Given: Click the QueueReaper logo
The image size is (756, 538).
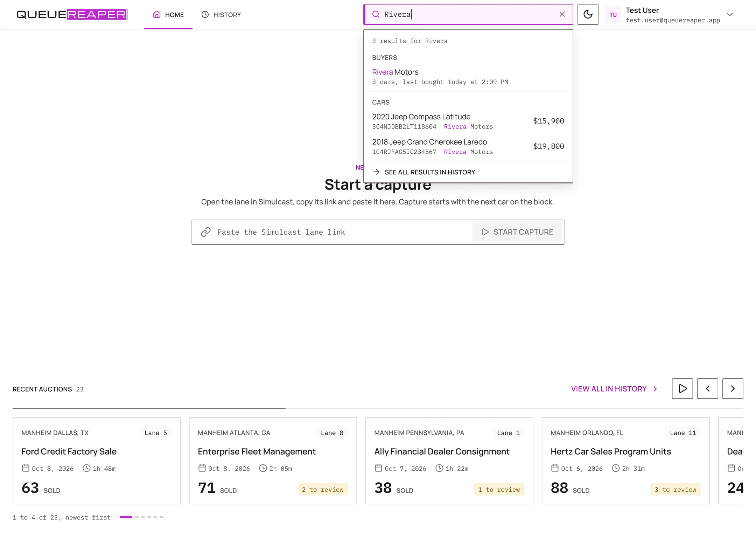Looking at the screenshot, I should [x=72, y=14].
